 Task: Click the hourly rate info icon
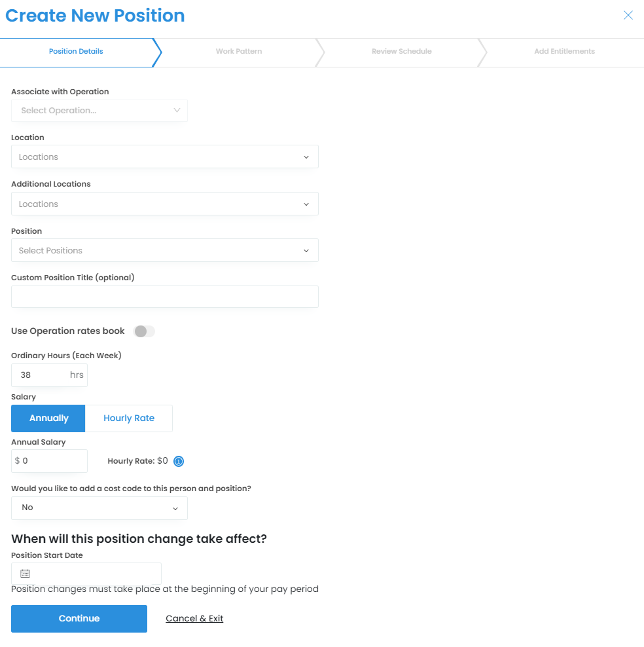click(x=179, y=461)
